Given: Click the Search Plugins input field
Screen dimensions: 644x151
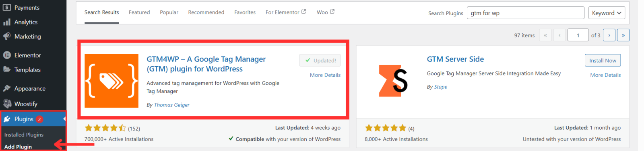Looking at the screenshot, I should coord(525,13).
